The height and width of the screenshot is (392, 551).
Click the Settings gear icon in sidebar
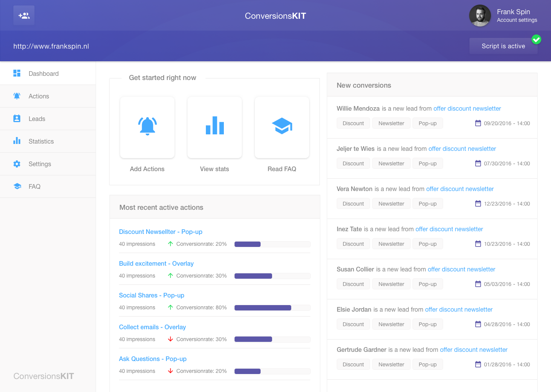[17, 163]
